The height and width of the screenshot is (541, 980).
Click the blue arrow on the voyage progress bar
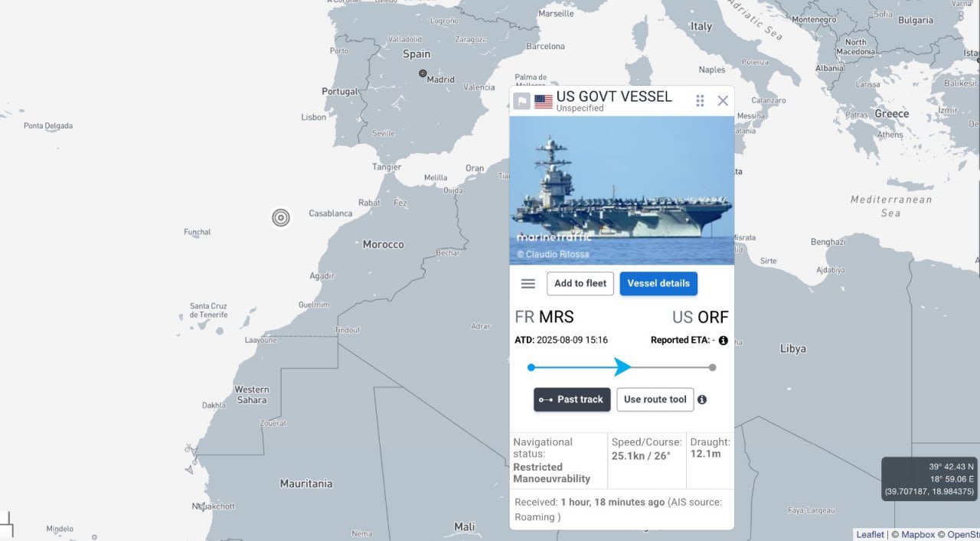point(622,367)
